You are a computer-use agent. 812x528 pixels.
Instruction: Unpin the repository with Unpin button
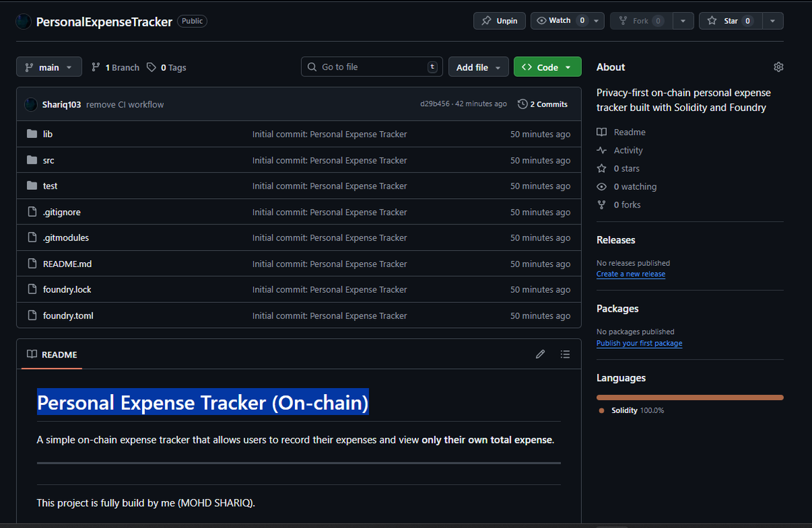pos(499,21)
